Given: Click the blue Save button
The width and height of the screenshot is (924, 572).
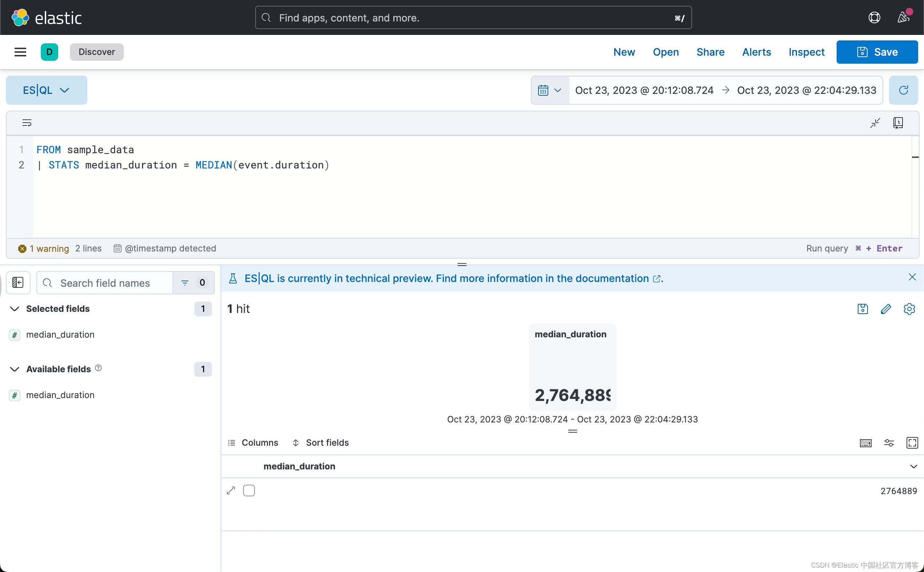Looking at the screenshot, I should pos(877,52).
